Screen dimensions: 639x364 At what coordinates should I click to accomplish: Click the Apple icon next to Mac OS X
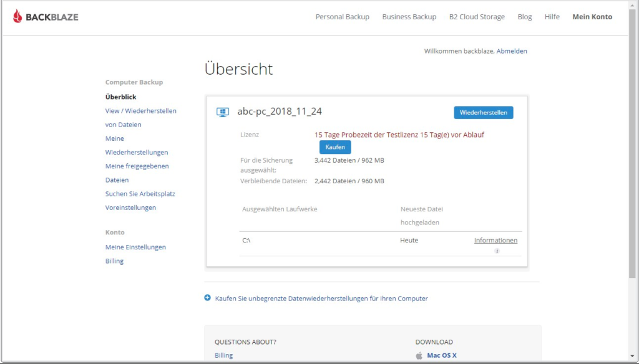coord(419,355)
